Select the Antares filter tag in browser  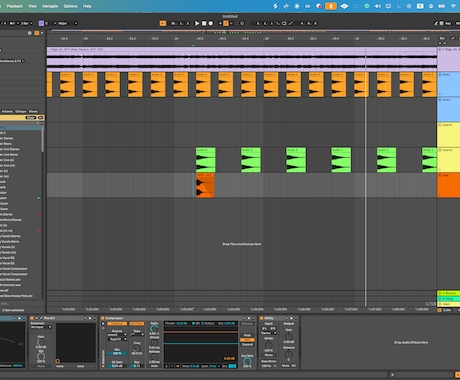click(x=7, y=111)
